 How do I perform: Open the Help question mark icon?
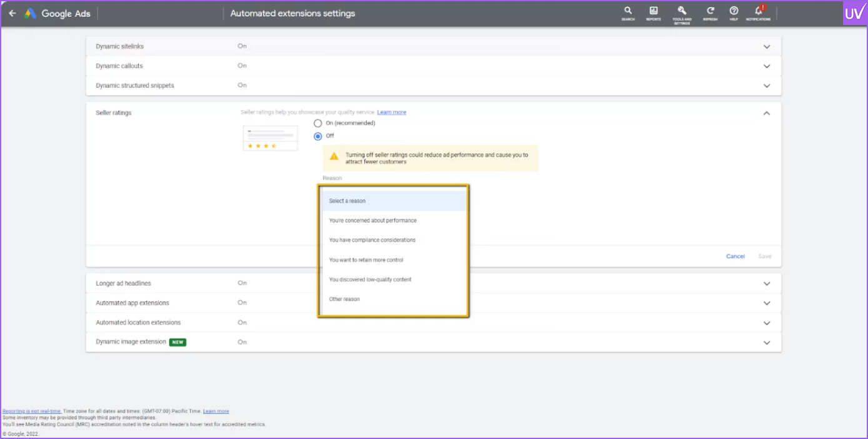click(x=734, y=13)
